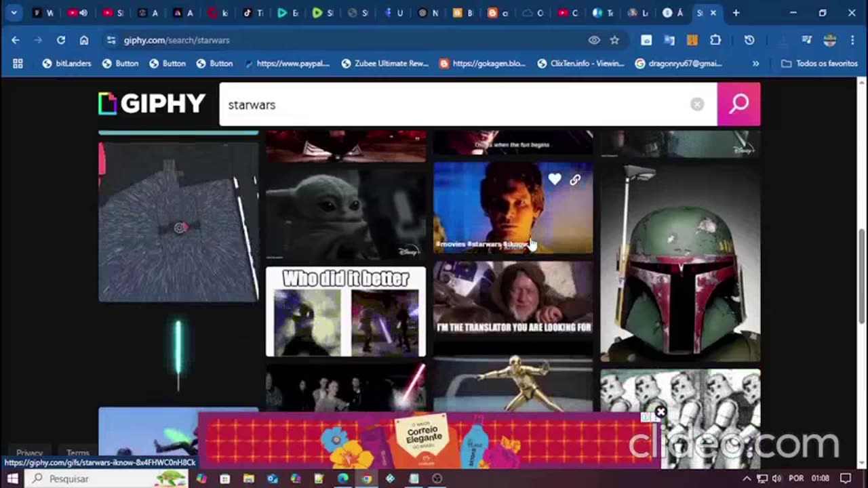
Task: Close the Correio Elegante ad banner
Action: pos(660,411)
